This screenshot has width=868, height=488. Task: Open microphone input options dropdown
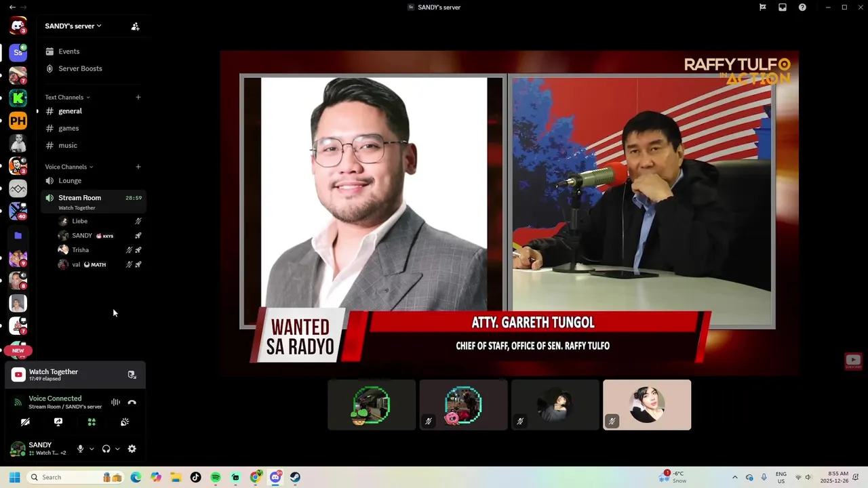[x=92, y=449]
